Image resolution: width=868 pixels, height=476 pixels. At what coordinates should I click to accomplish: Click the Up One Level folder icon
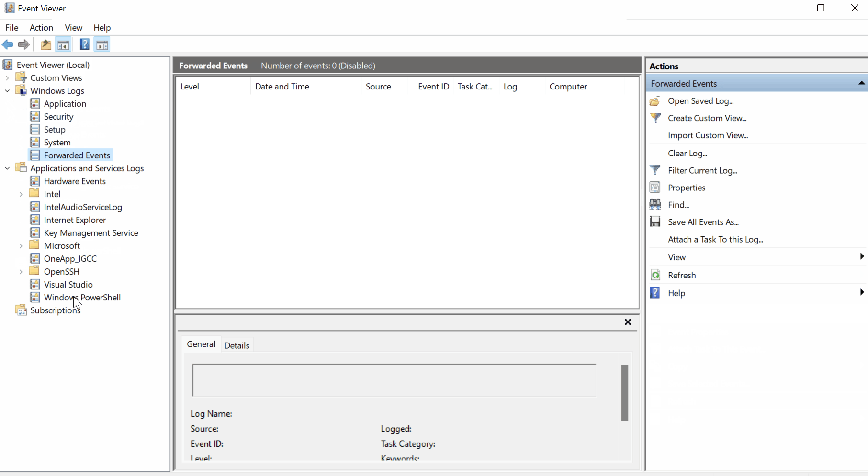(x=46, y=45)
